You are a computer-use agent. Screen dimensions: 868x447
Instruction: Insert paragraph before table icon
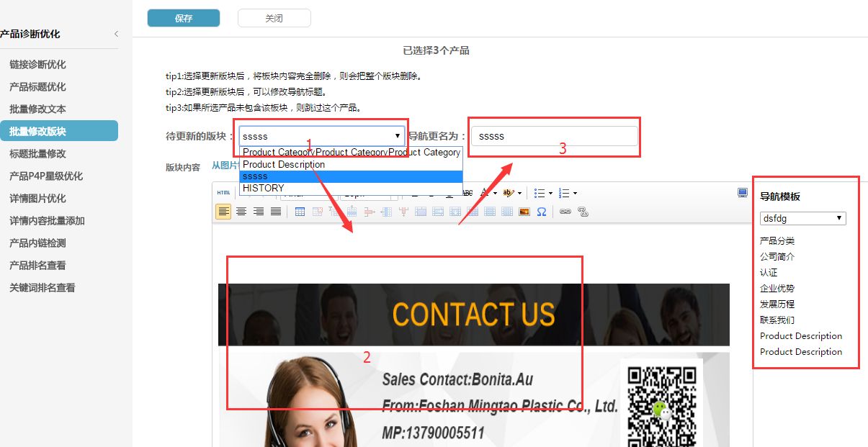334,212
